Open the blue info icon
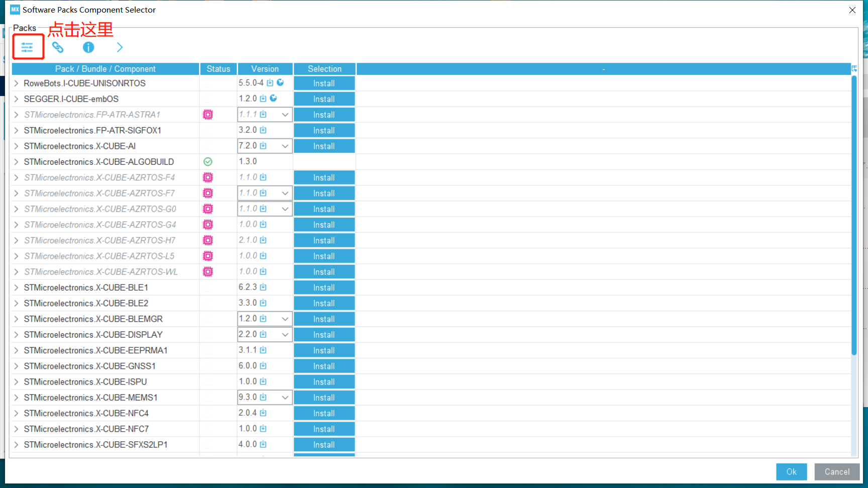This screenshot has height=488, width=868. [88, 47]
